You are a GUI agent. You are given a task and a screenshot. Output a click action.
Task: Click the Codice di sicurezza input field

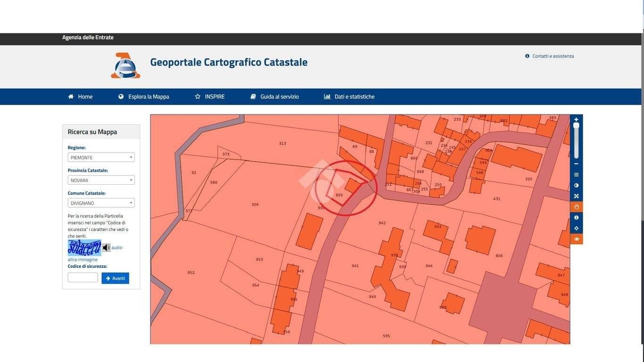coord(83,278)
